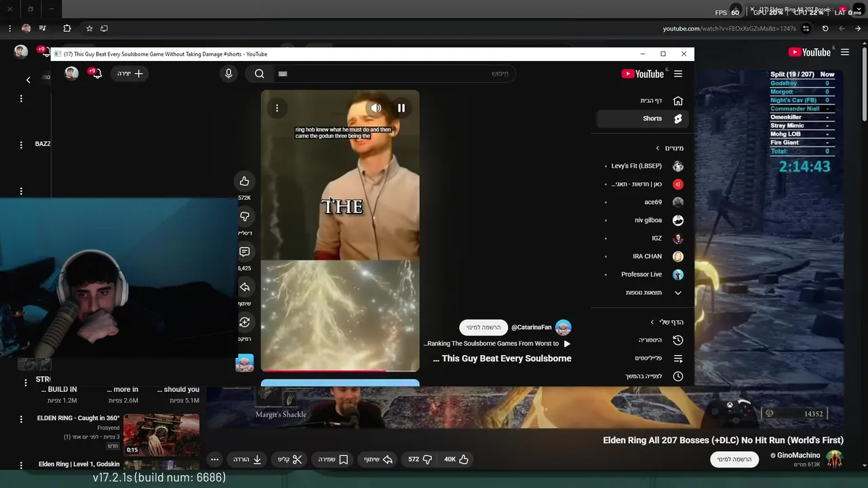Open account avatar menu in popup window
868x488 pixels.
pyautogui.click(x=71, y=73)
